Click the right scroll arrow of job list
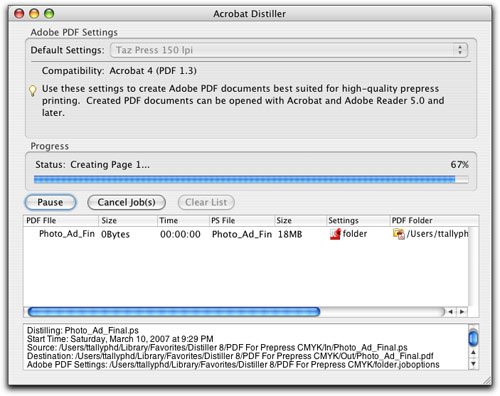The width and height of the screenshot is (500, 396). pos(462,312)
